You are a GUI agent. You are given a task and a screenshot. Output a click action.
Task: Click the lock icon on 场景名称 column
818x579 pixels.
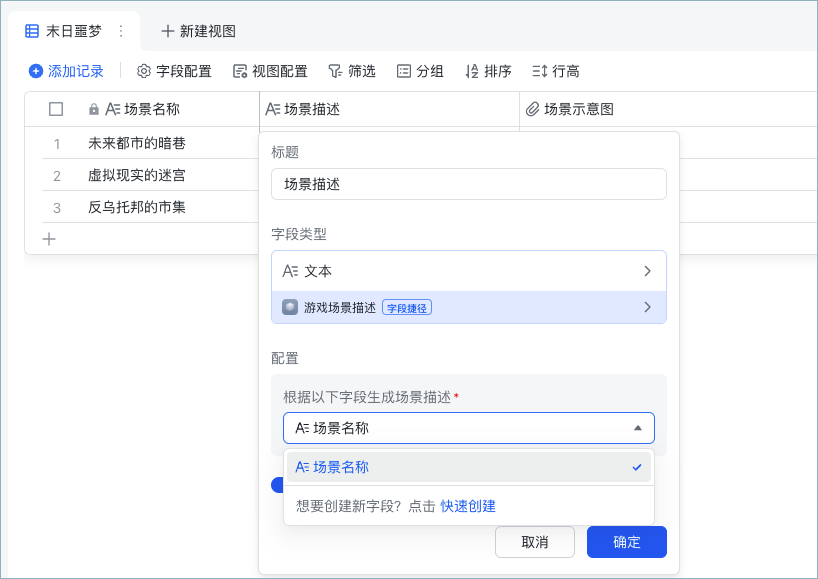coord(94,109)
